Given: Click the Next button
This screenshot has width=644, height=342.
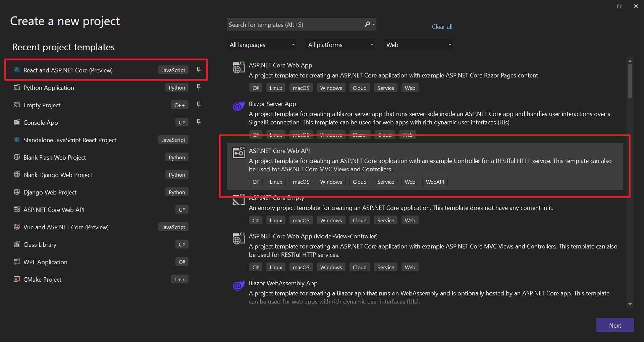Looking at the screenshot, I should tap(615, 325).
